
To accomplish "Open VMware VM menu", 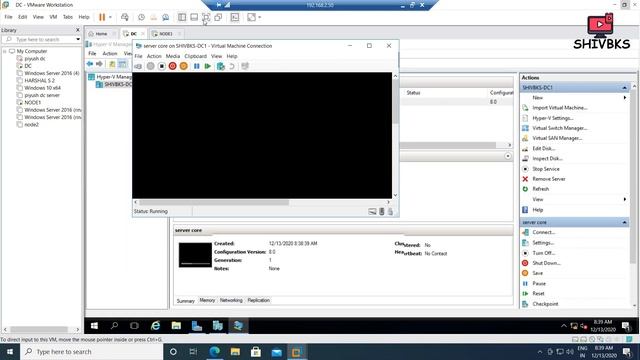I will (53, 17).
